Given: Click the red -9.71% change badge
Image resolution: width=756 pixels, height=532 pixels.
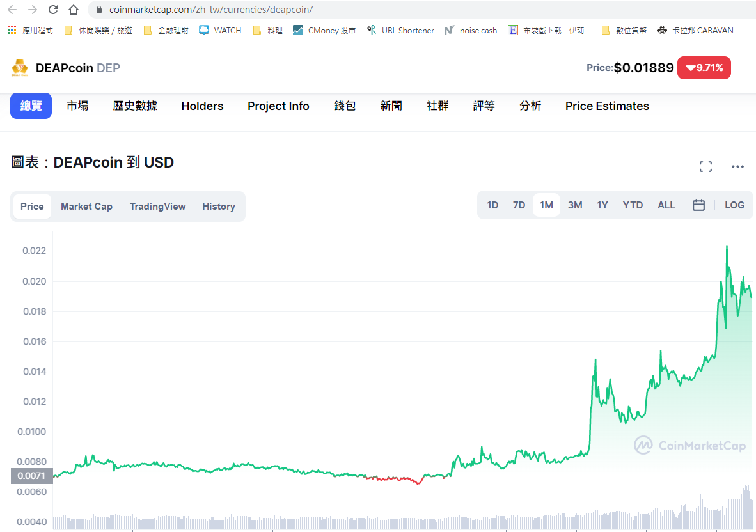Looking at the screenshot, I should coord(704,68).
